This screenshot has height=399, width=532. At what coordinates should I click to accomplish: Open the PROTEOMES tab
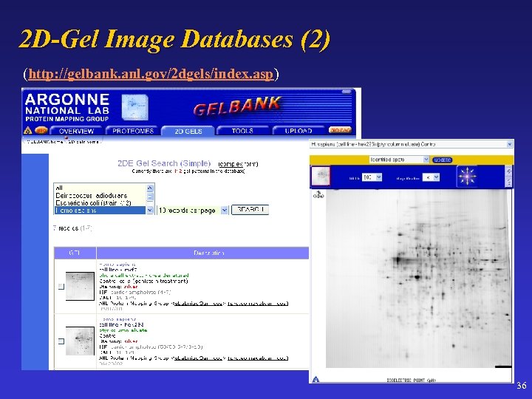(x=133, y=131)
